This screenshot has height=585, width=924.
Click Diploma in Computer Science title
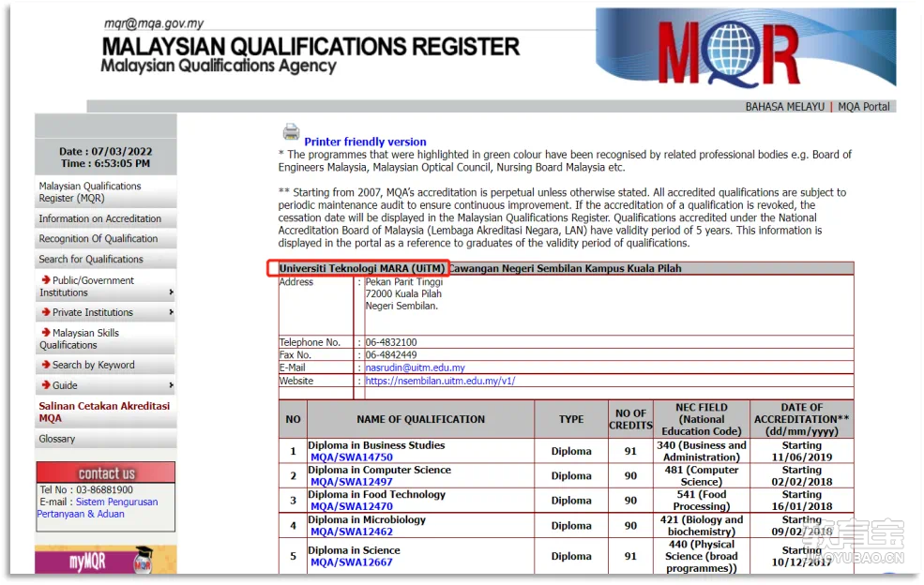[x=379, y=470]
